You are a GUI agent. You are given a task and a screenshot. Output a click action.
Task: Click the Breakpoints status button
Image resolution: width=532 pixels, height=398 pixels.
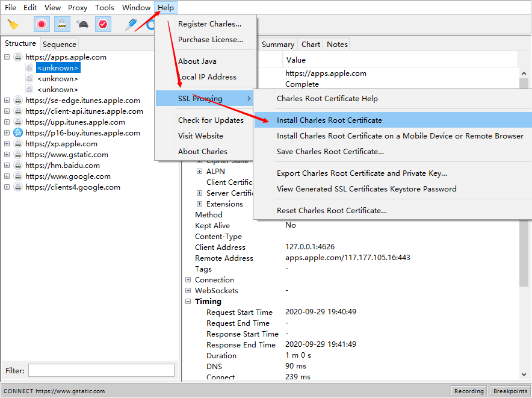click(x=510, y=391)
